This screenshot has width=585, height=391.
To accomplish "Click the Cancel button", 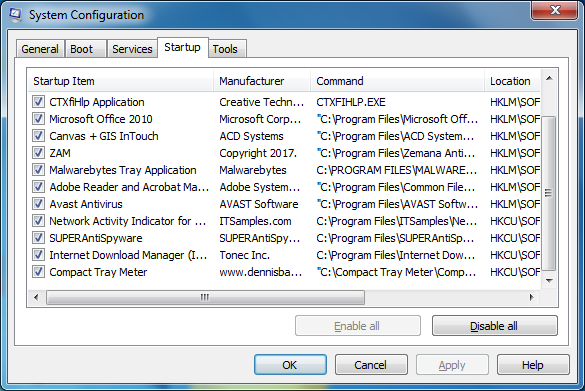I will pyautogui.click(x=371, y=365).
